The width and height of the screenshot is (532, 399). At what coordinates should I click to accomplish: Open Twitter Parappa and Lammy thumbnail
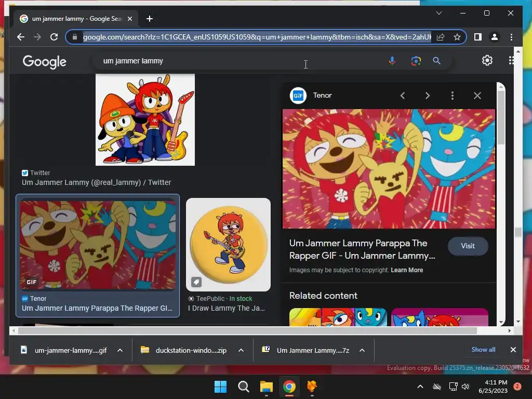(145, 120)
